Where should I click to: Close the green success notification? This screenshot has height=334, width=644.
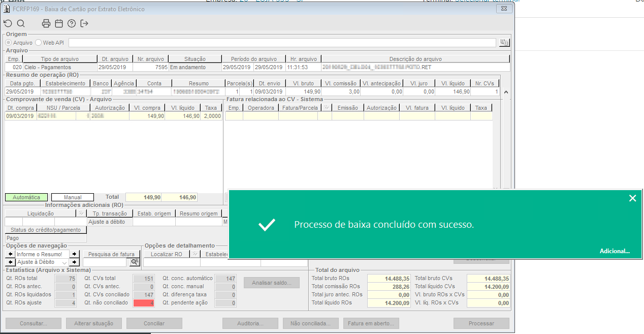tap(632, 198)
